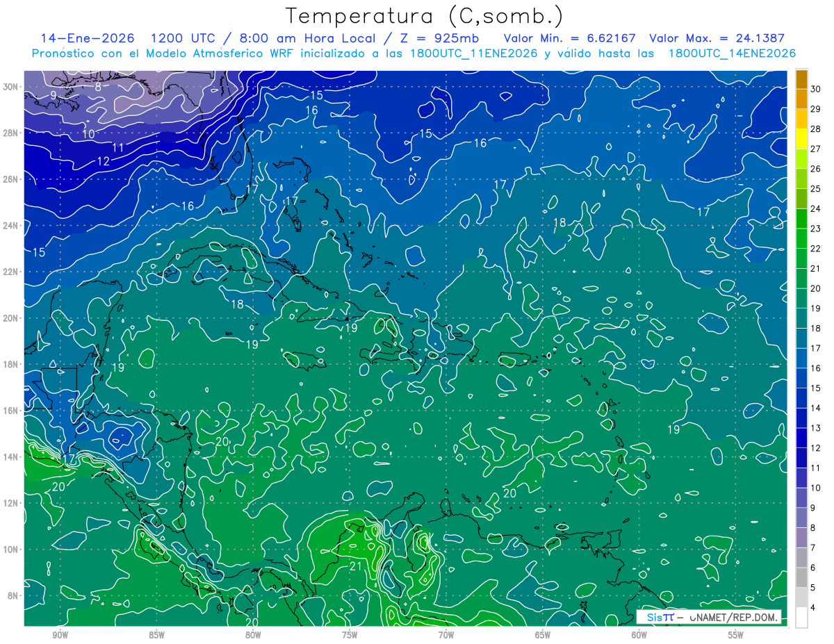Click contour label "8" on the map

[98, 87]
